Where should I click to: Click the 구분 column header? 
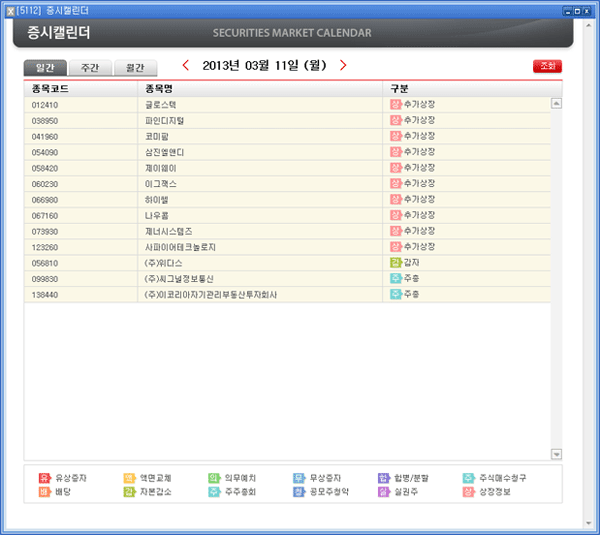click(x=400, y=88)
